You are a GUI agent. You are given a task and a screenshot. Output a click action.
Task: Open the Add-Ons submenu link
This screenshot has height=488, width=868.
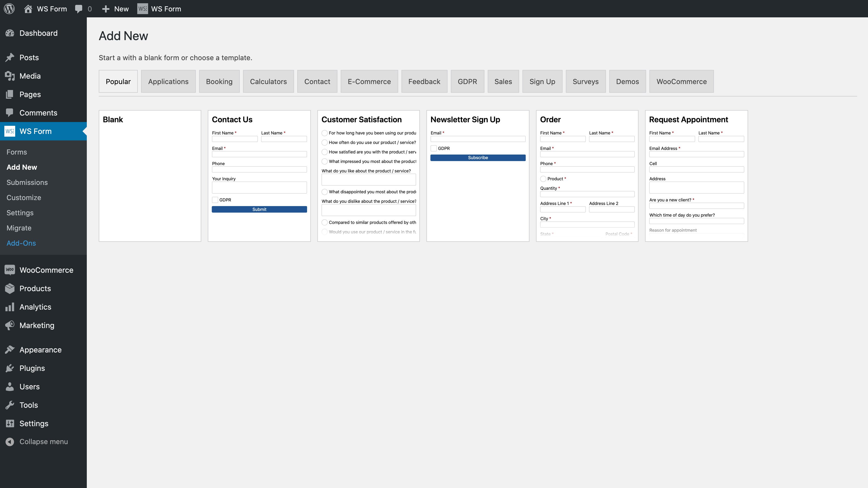coord(21,243)
